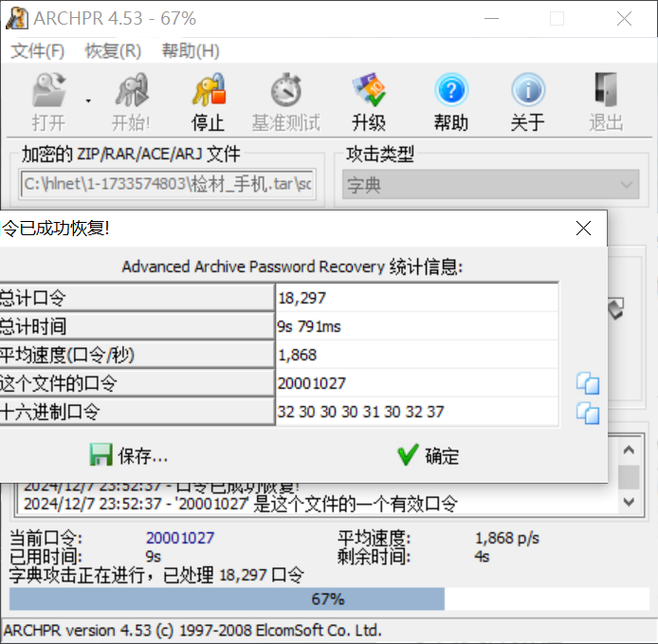Click the log scrollbar down arrow
The image size is (658, 644).
629,502
